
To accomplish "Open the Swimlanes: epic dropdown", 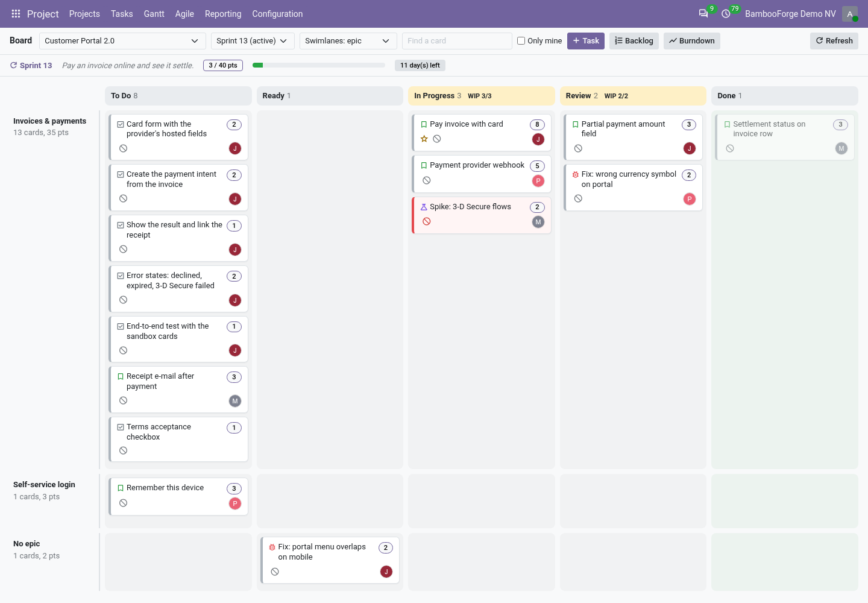I will click(x=348, y=41).
